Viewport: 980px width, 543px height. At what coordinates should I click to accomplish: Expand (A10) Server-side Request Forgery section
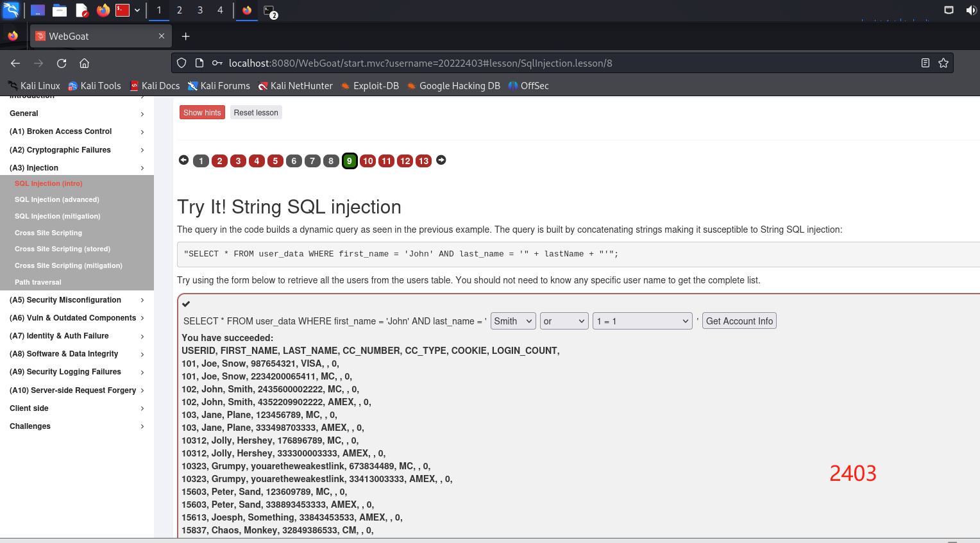(77, 390)
